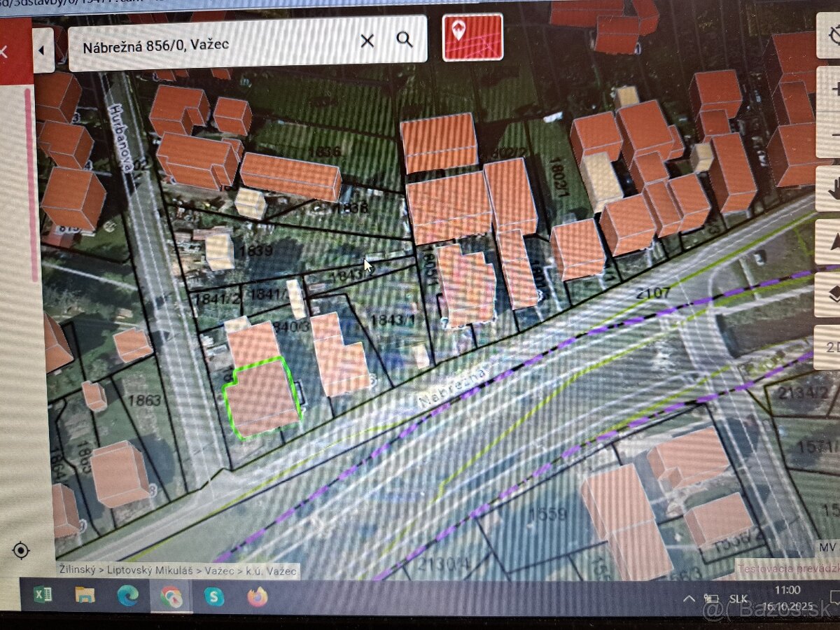This screenshot has height=630, width=840.
Task: Open the red basemap switcher thumbnail
Action: pyautogui.click(x=472, y=36)
